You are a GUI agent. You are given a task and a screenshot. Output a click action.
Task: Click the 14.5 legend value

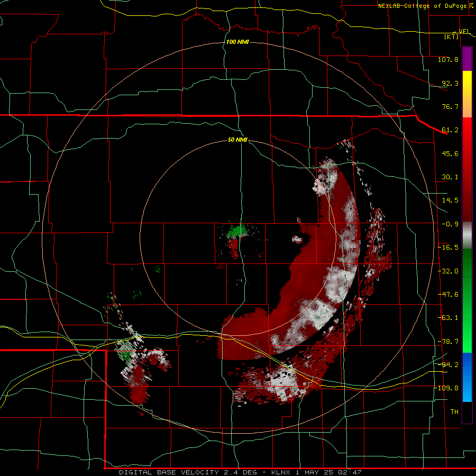click(x=450, y=200)
